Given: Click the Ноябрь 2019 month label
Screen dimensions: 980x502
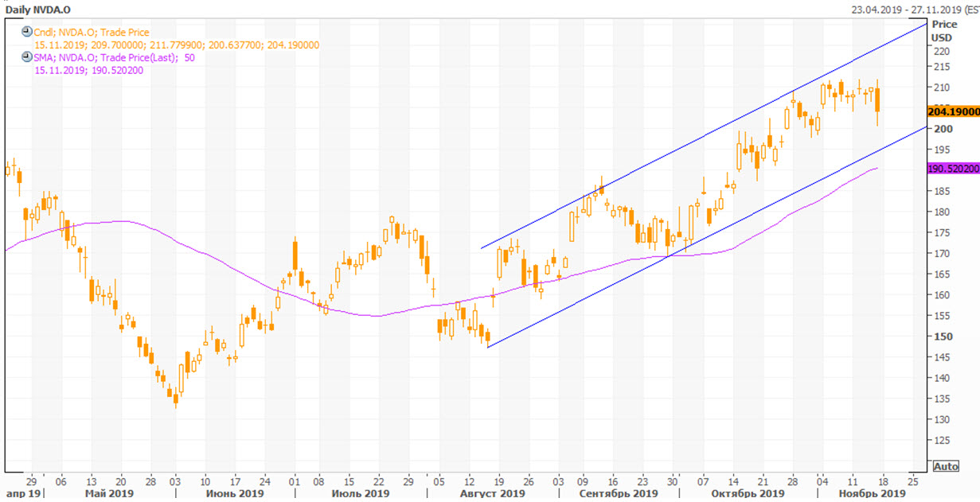Looking at the screenshot, I should [872, 494].
